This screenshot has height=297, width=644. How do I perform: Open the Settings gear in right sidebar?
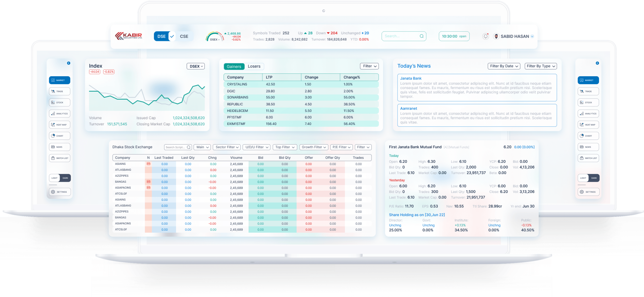pos(581,192)
